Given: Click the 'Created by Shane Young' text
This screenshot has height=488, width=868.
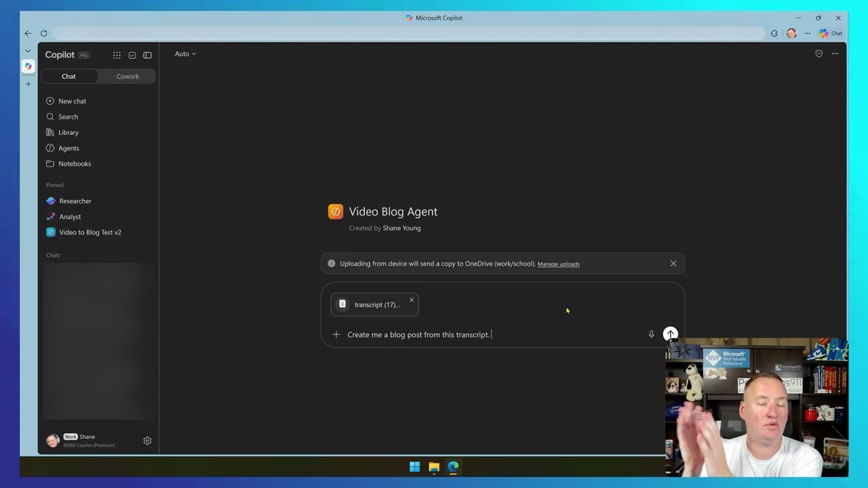Looking at the screenshot, I should click(384, 228).
